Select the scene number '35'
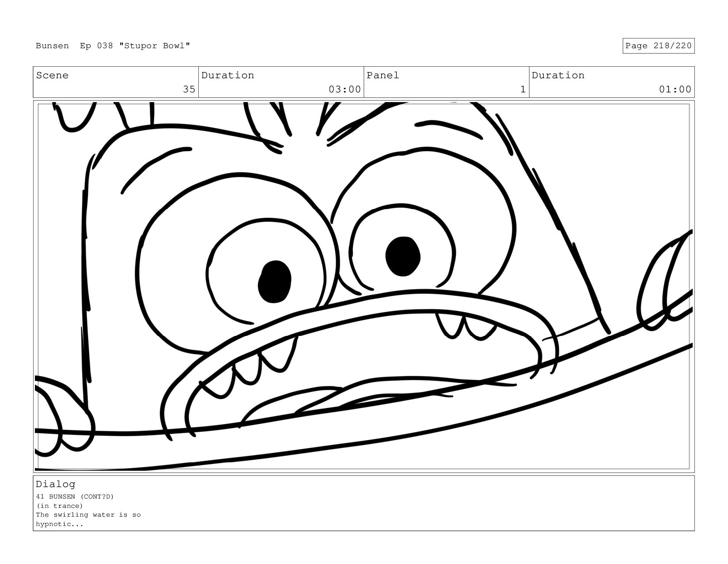 click(189, 89)
